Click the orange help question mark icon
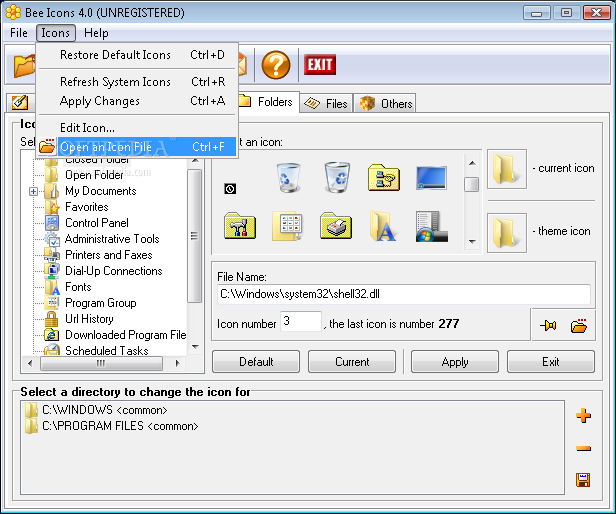The image size is (616, 514). (276, 65)
